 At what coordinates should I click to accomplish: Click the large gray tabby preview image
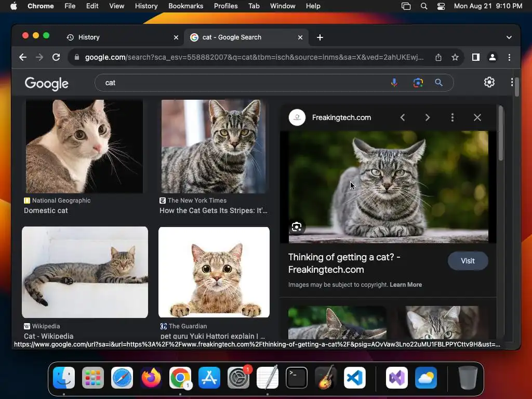pos(389,187)
